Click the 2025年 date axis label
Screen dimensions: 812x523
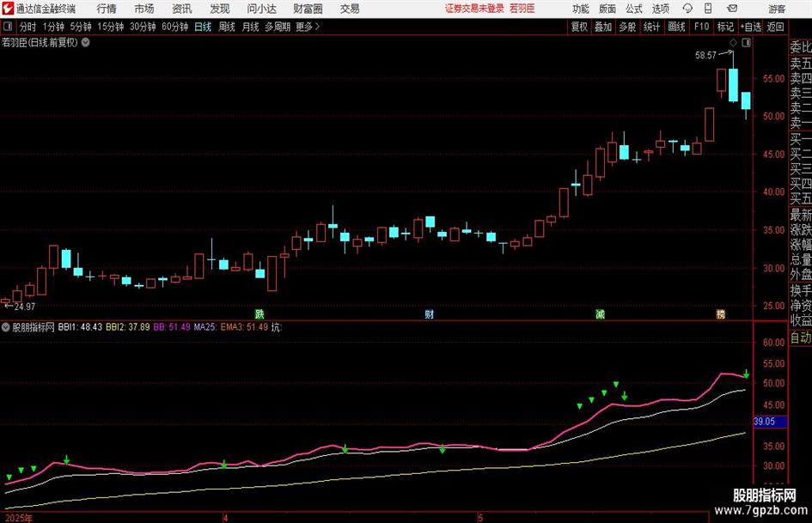pyautogui.click(x=19, y=518)
